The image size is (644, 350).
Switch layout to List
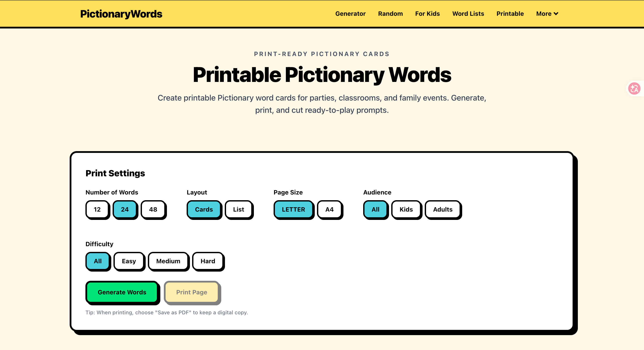[x=239, y=210]
